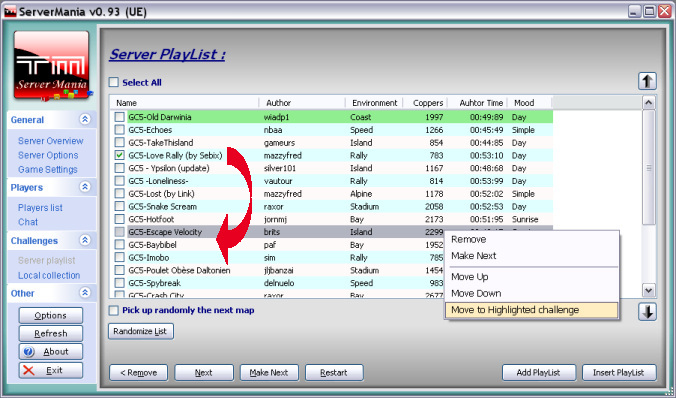
Task: Check the GC5-Imobo checkbox
Action: [x=119, y=257]
